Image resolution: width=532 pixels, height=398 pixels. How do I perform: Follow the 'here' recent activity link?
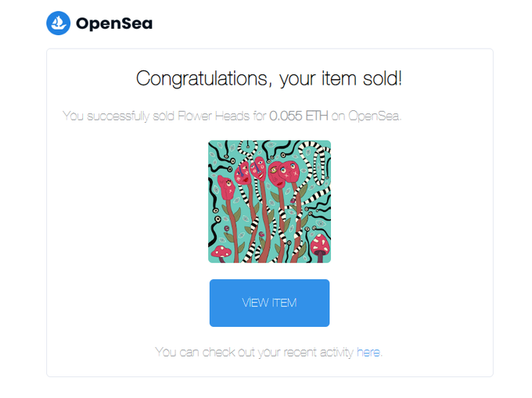coord(368,352)
